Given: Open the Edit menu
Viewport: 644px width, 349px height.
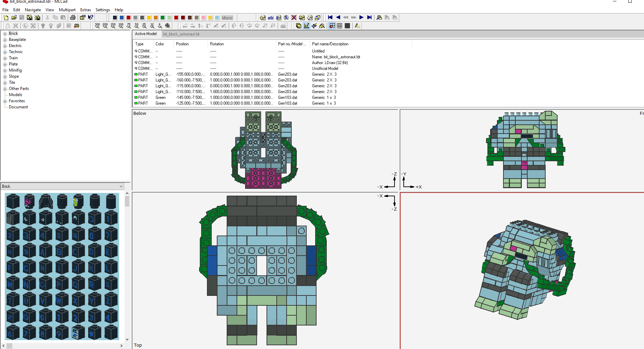Looking at the screenshot, I should coord(17,10).
